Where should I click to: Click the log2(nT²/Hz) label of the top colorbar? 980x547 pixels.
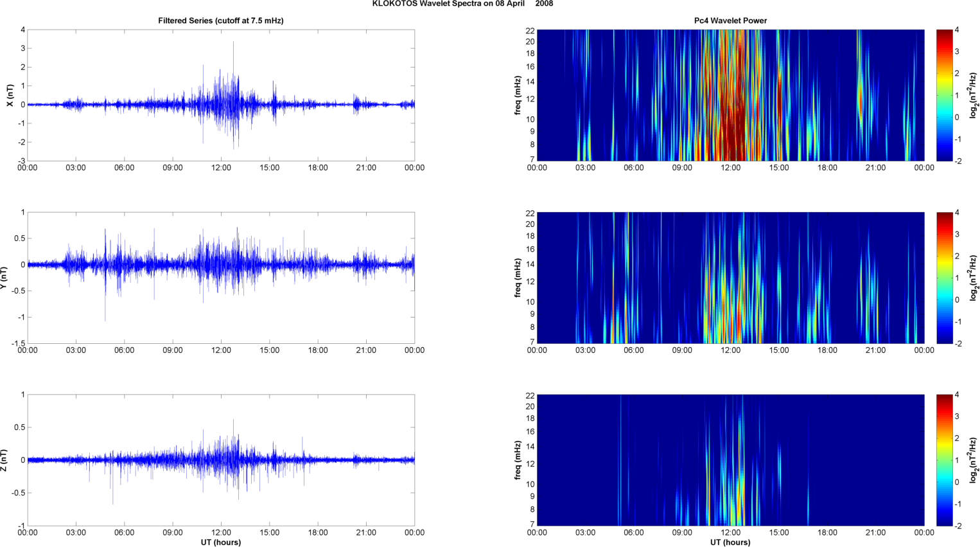(974, 95)
